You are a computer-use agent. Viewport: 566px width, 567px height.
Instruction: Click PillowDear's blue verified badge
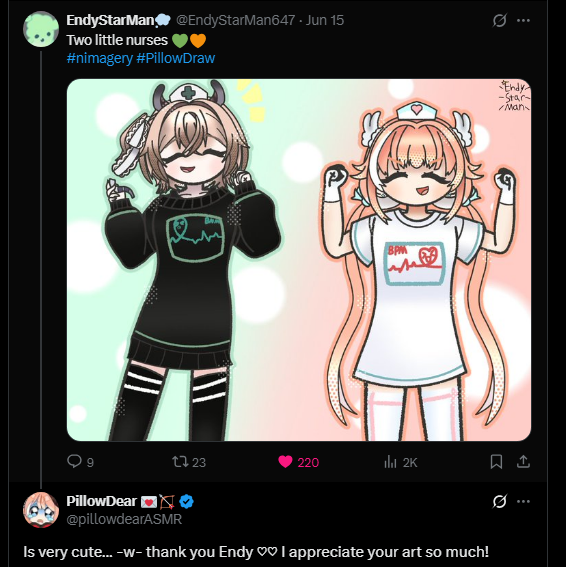pyautogui.click(x=187, y=502)
